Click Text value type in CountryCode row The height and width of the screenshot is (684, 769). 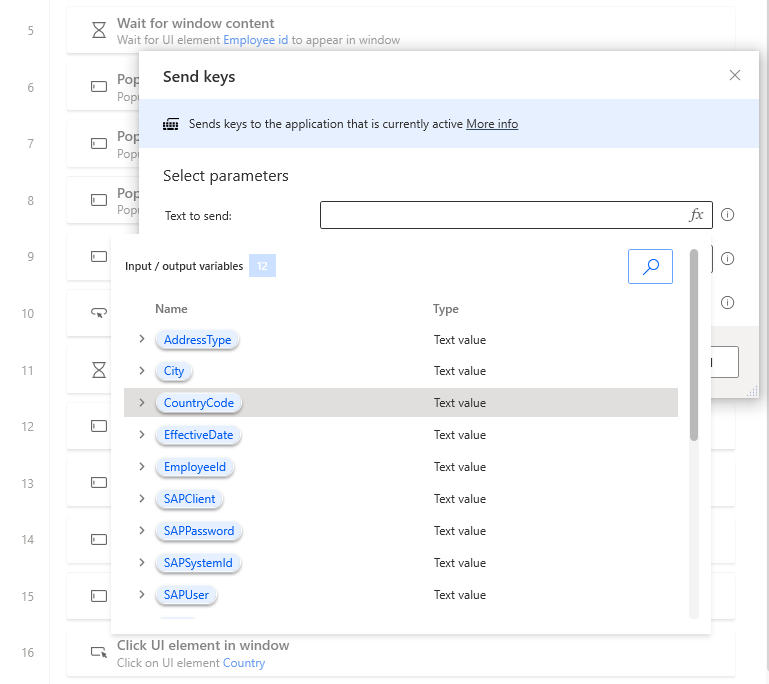pos(460,403)
